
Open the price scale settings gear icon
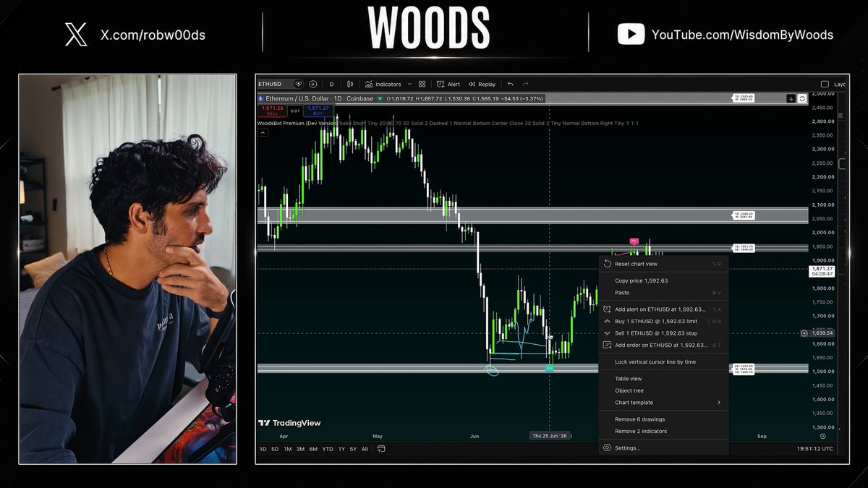point(822,437)
